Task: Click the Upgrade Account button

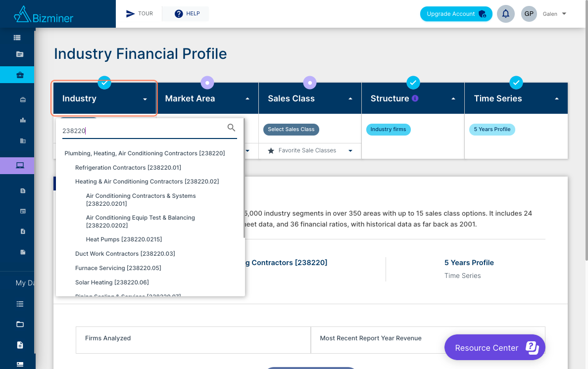Action: (x=456, y=14)
